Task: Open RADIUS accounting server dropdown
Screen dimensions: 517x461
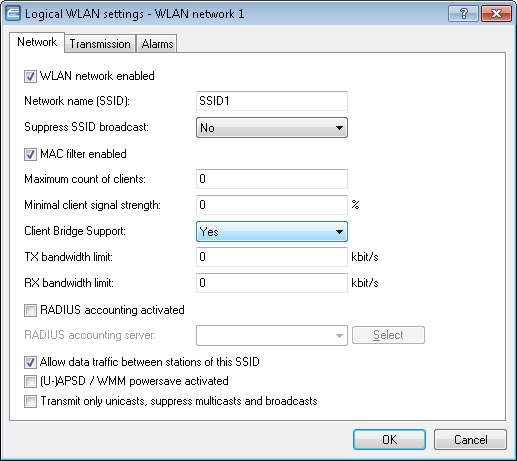Action: tap(272, 335)
